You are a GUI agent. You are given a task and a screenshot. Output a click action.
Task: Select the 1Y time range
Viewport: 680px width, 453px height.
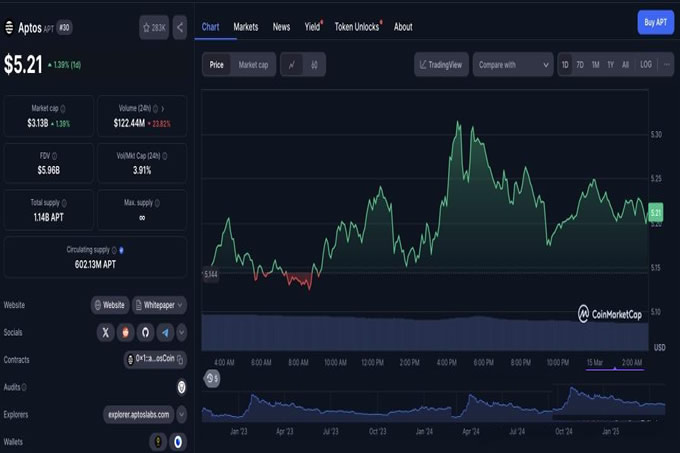click(610, 65)
